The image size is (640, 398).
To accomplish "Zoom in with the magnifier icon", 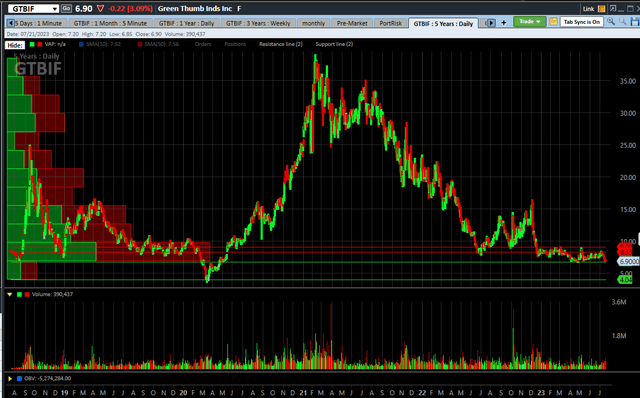I will pos(611,22).
